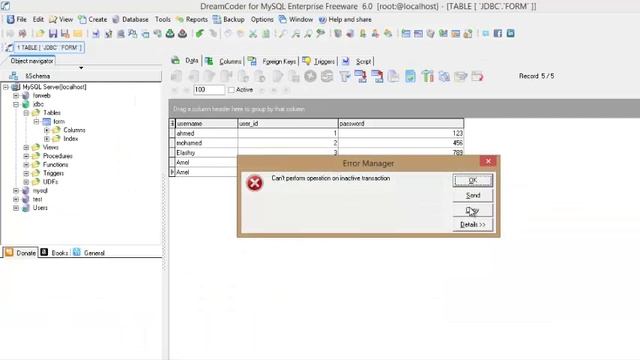Collapse the MySQL Server[localhost] node

point(6,87)
